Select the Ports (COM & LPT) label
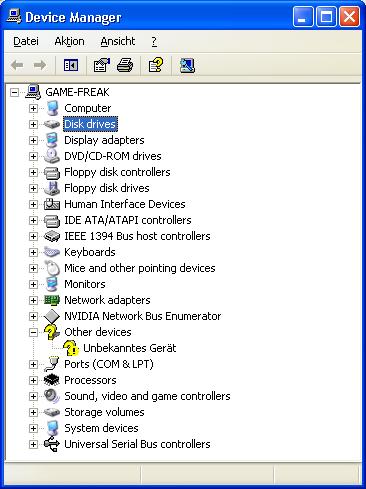This screenshot has height=489, width=366. (109, 364)
